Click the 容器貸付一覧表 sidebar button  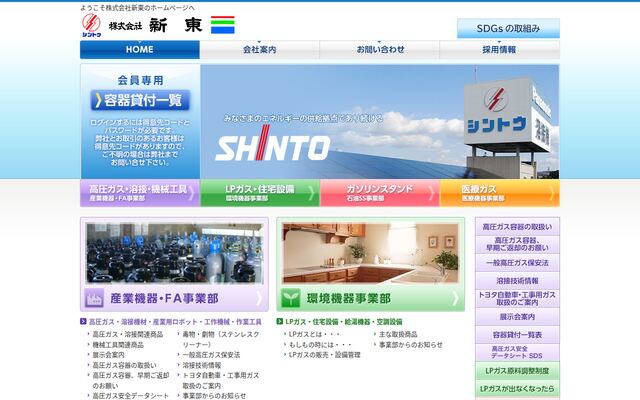pos(517,335)
